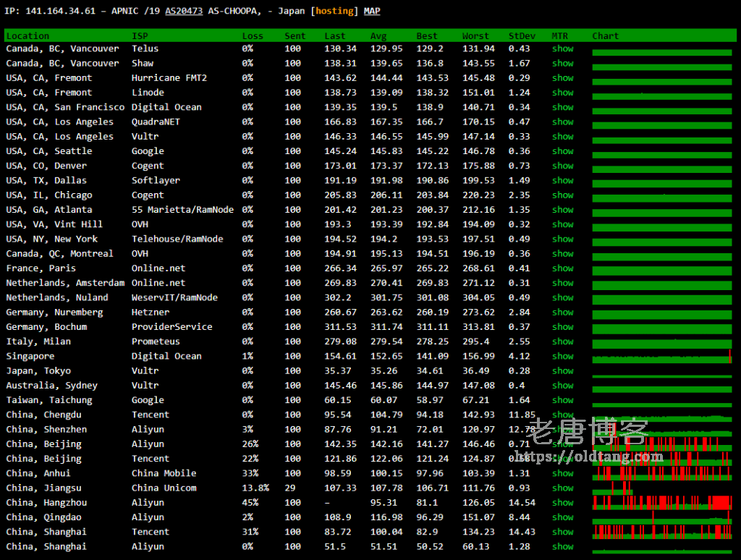Click the ISP column header
Image resolution: width=741 pixels, height=560 pixels.
pos(140,36)
